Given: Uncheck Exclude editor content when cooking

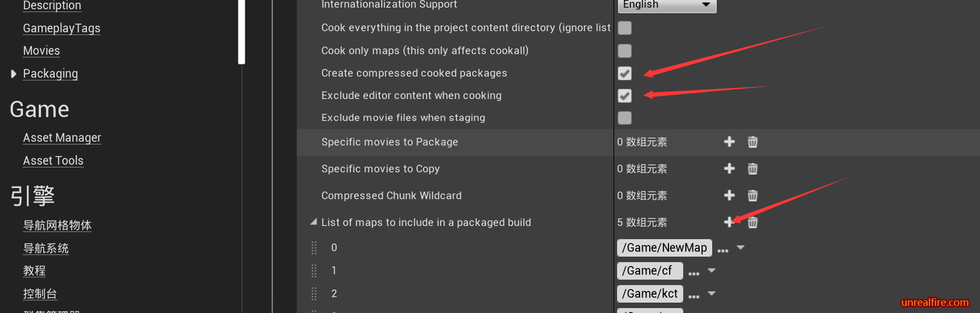Looking at the screenshot, I should tap(625, 96).
